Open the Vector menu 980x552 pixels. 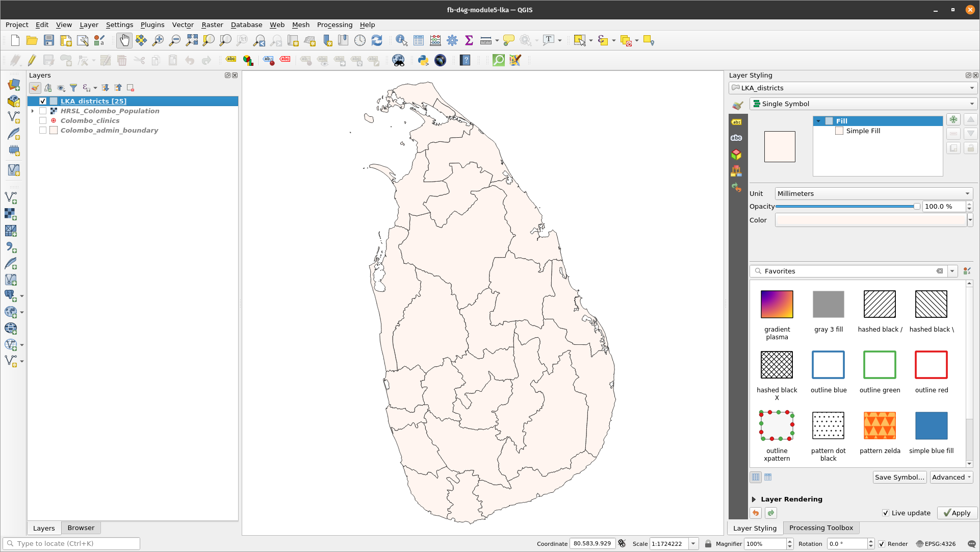183,25
